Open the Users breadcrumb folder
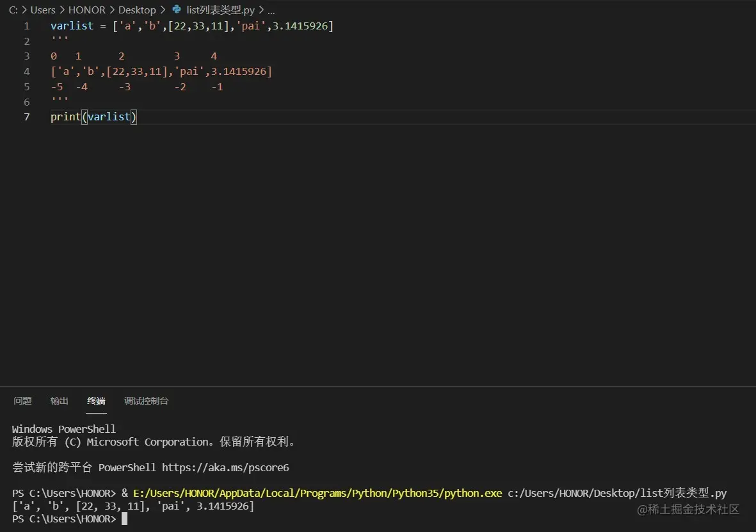 click(x=43, y=10)
